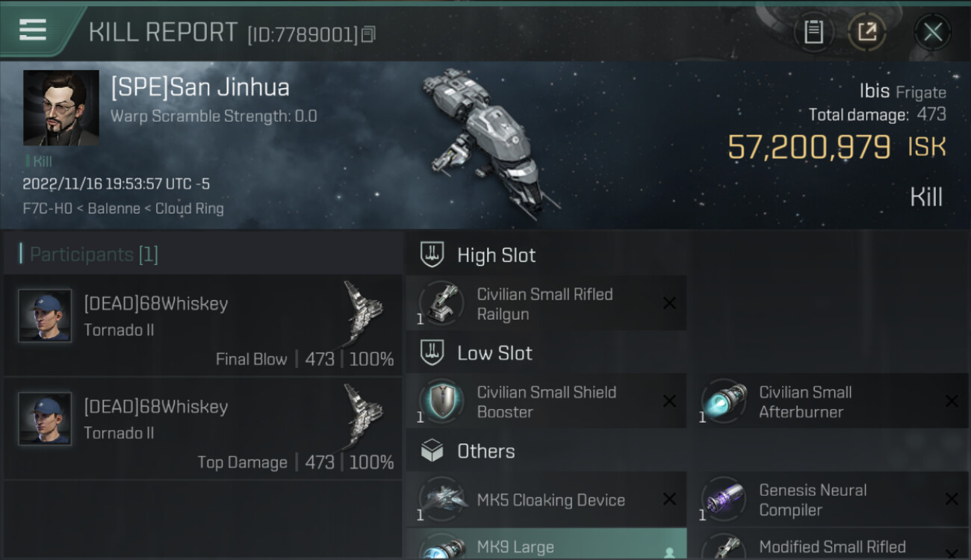Open the hamburger menu icon
This screenshot has width=971, height=560.
(33, 30)
